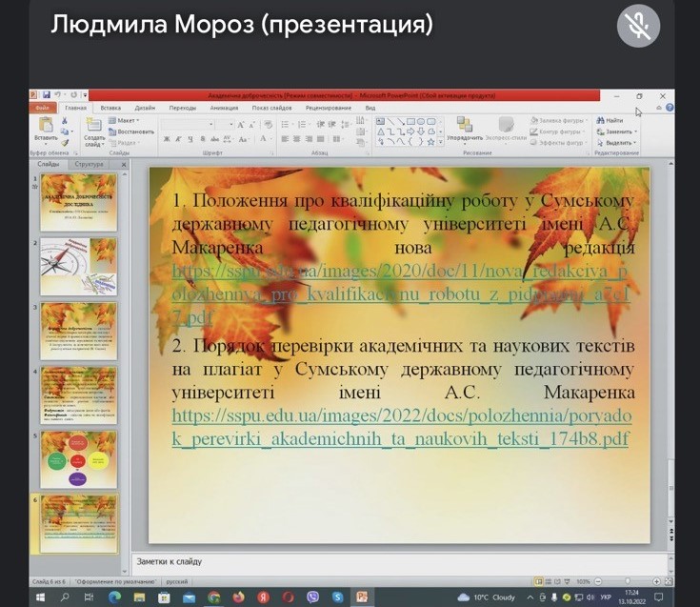The width and height of the screenshot is (700, 607).
Task: Click the muted microphone icon
Action: (x=638, y=26)
